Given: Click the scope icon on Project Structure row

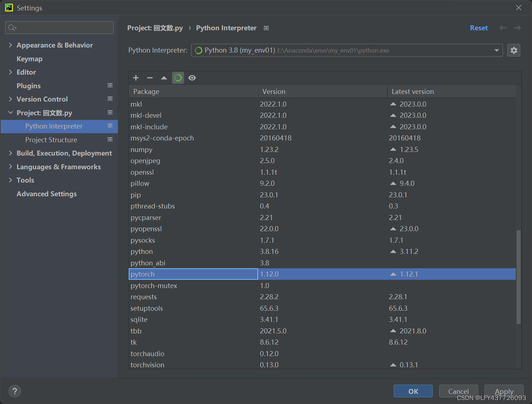Looking at the screenshot, I should coord(110,139).
